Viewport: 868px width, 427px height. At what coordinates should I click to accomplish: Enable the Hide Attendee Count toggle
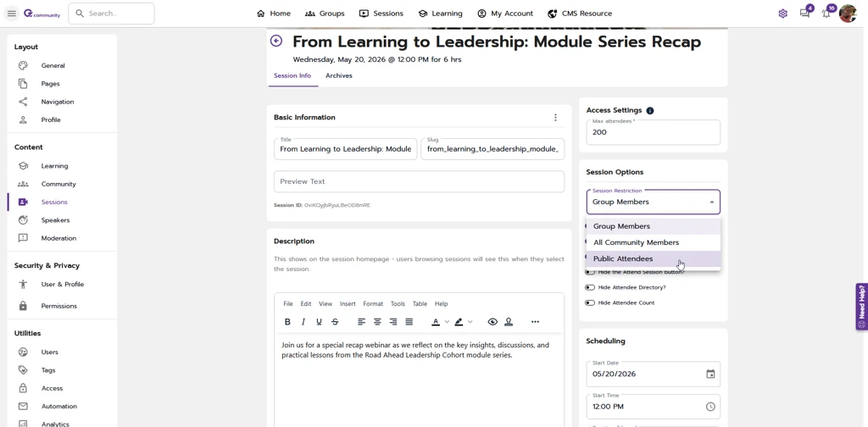[x=590, y=302]
